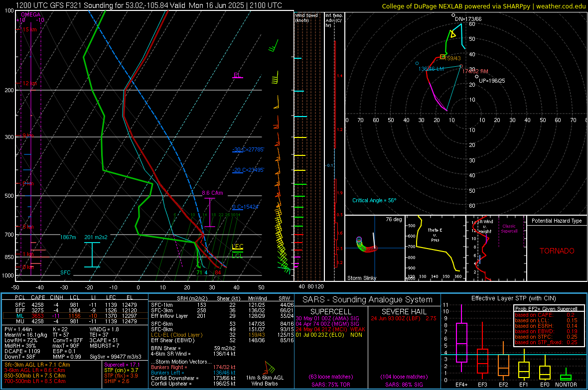588x390 pixels.
Task: Click the '76 deg' slinky tilt value
Action: click(x=394, y=219)
